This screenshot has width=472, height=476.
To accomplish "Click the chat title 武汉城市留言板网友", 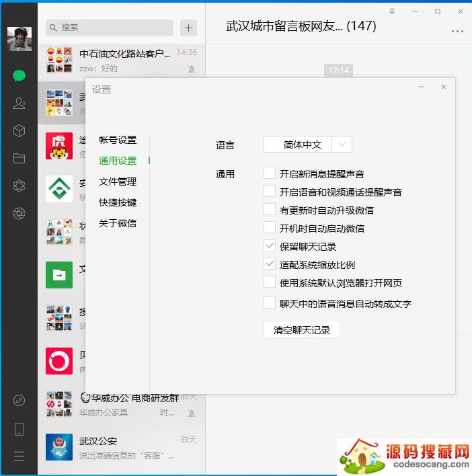I will (x=301, y=26).
